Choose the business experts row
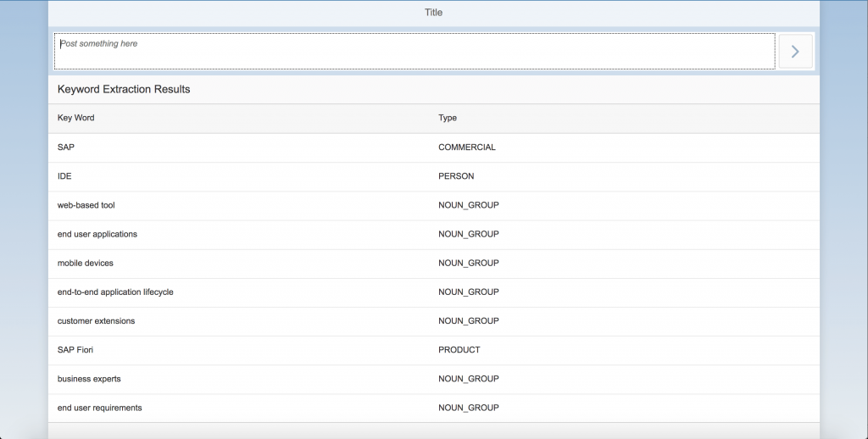 (433, 379)
